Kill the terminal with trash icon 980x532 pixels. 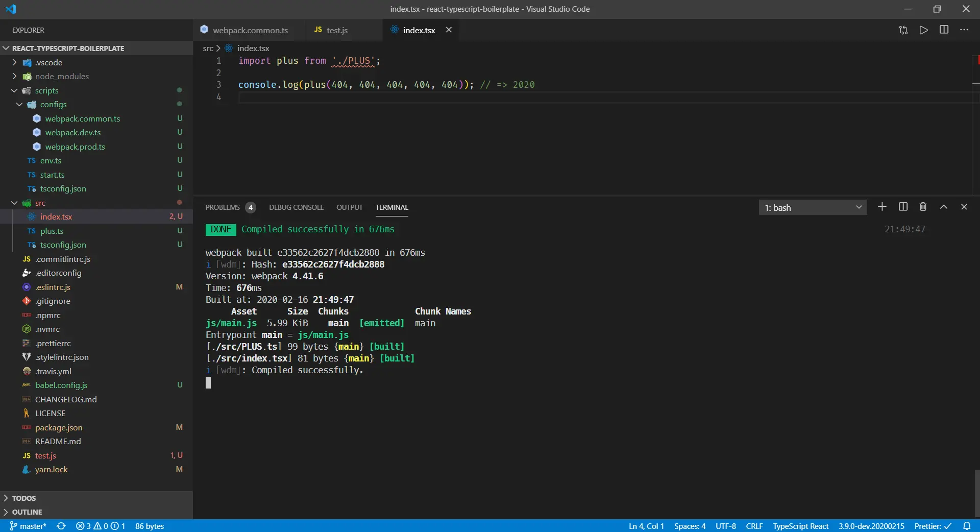tap(923, 207)
